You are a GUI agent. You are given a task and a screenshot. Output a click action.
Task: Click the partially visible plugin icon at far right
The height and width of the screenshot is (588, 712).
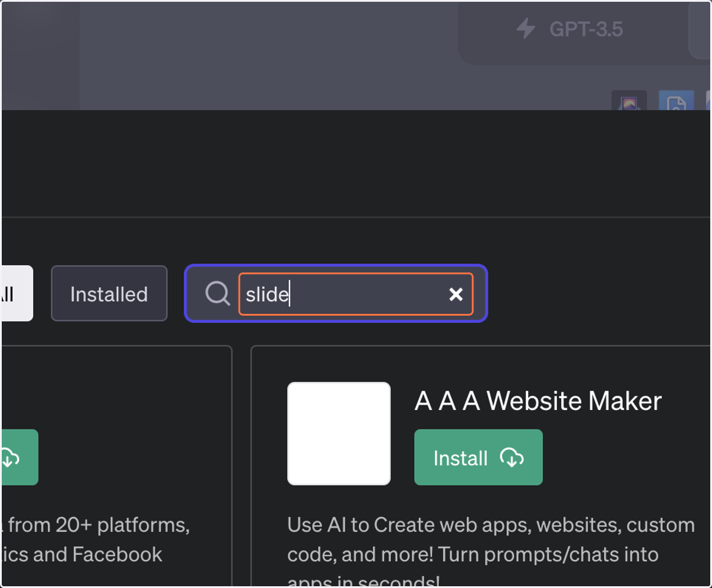coord(708,101)
